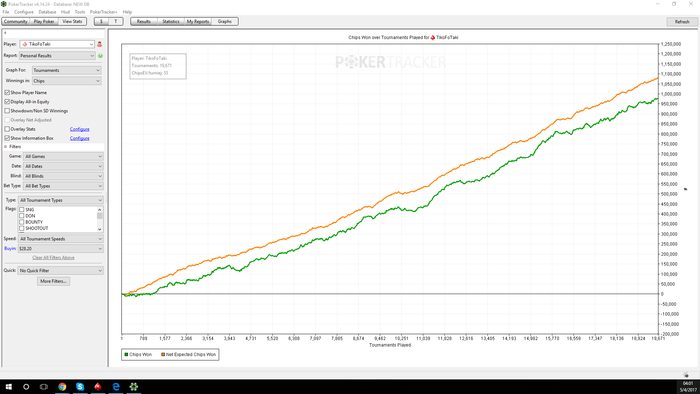This screenshot has height=394, width=700.
Task: Open the Help menu
Action: click(127, 12)
